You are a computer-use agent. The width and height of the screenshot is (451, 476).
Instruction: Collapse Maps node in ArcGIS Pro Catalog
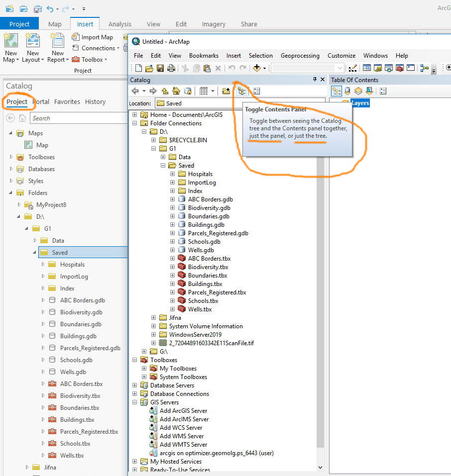pos(10,133)
